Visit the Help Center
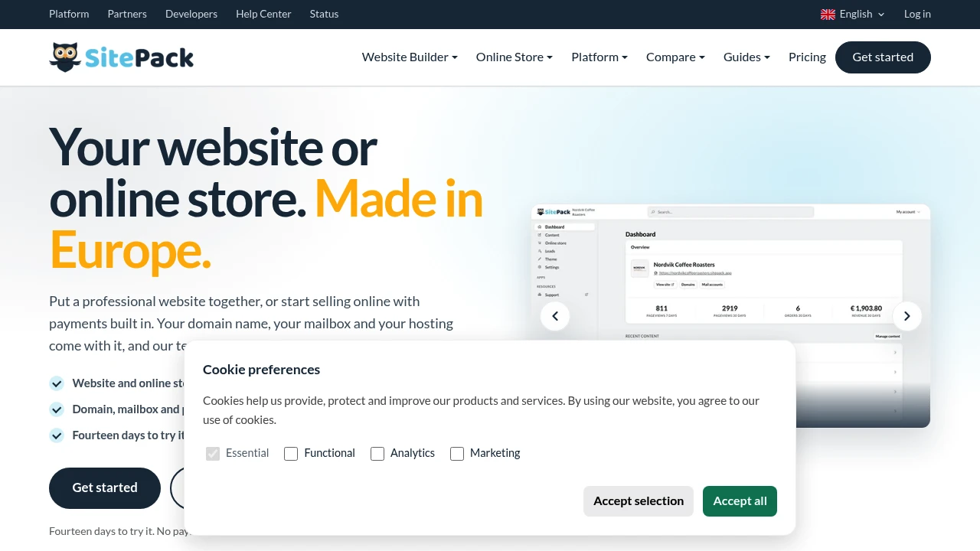980x551 pixels. pos(263,14)
